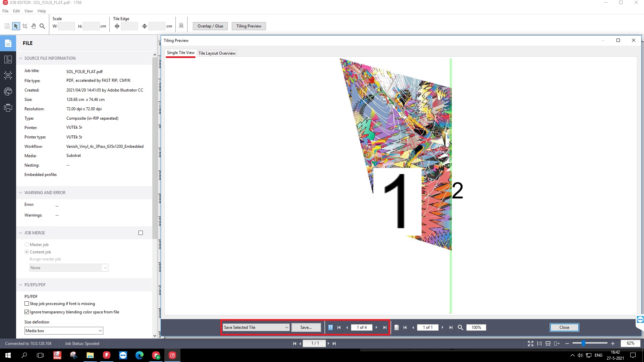
Task: Collapse the PS/EPS/PDF section
Action: click(20, 285)
